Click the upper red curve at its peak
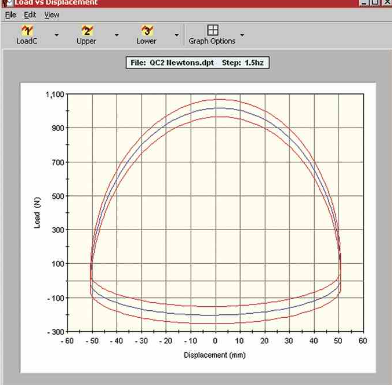 coord(217,99)
